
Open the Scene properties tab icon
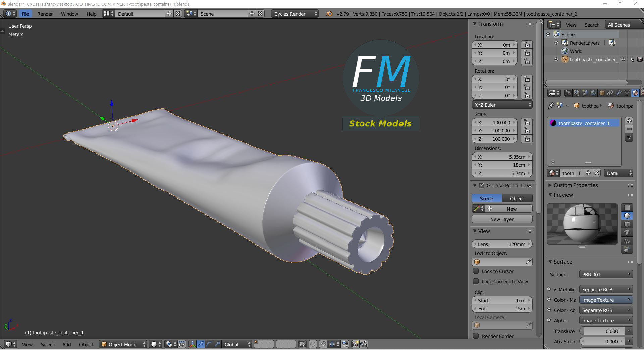[585, 93]
